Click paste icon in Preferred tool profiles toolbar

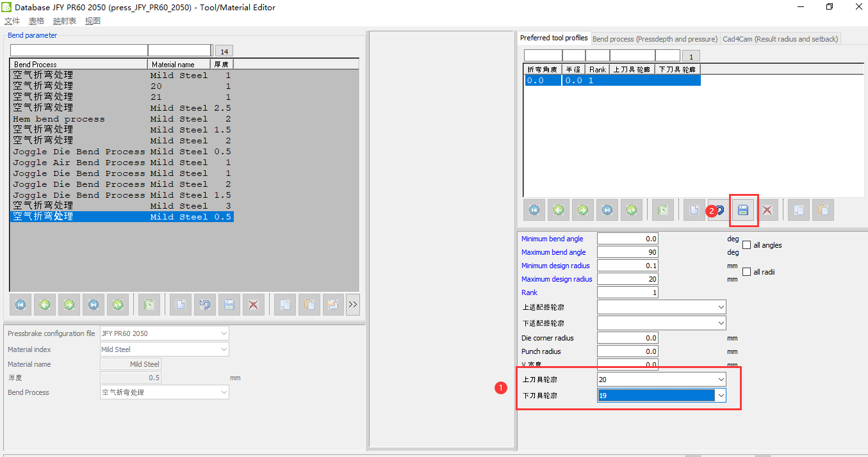coord(823,210)
